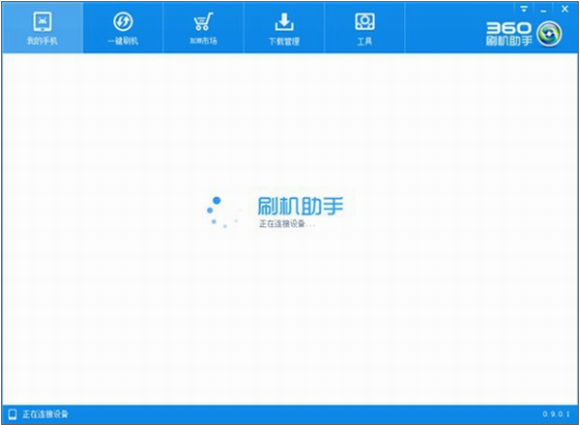Click 正在连接设备 text in the status bar
Viewport: 580px width, 425px height.
click(x=45, y=414)
